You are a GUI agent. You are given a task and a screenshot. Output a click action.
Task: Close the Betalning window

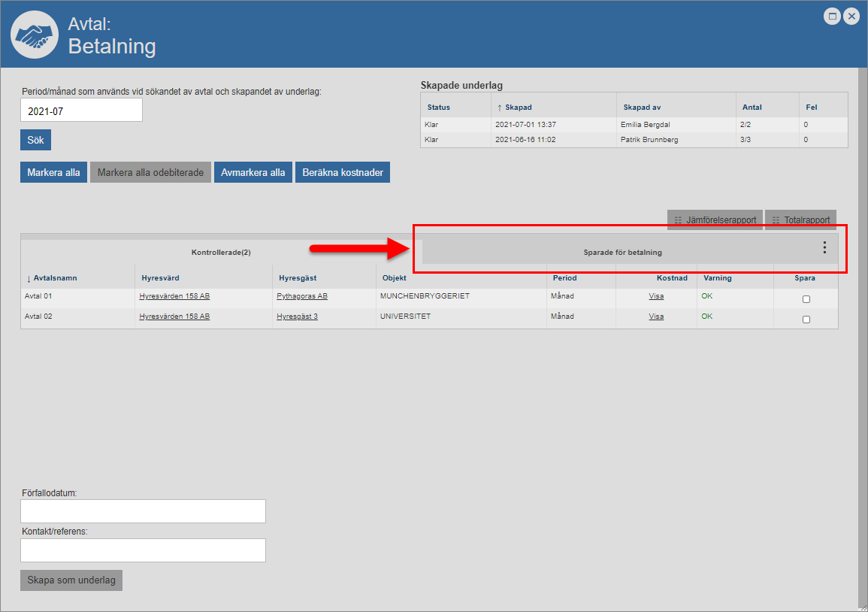pyautogui.click(x=851, y=16)
